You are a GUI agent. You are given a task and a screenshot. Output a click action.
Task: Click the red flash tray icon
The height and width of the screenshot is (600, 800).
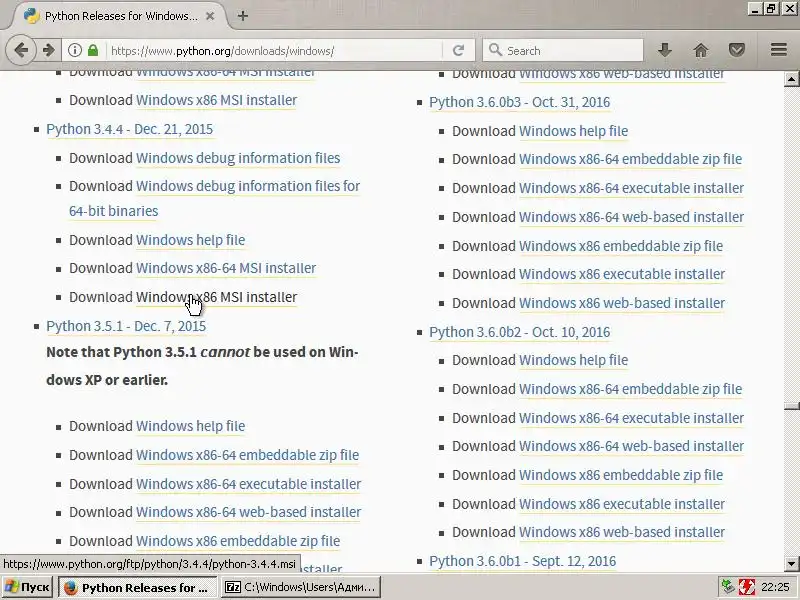(x=747, y=587)
